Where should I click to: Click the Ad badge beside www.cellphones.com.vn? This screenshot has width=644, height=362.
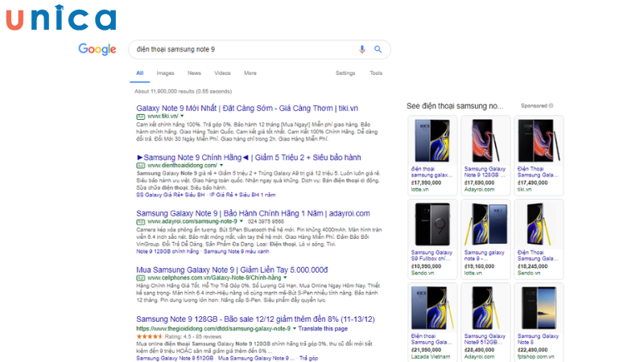(x=140, y=278)
